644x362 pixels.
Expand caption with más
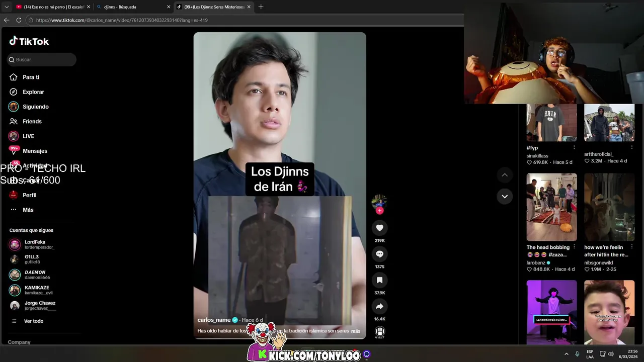[x=356, y=331]
